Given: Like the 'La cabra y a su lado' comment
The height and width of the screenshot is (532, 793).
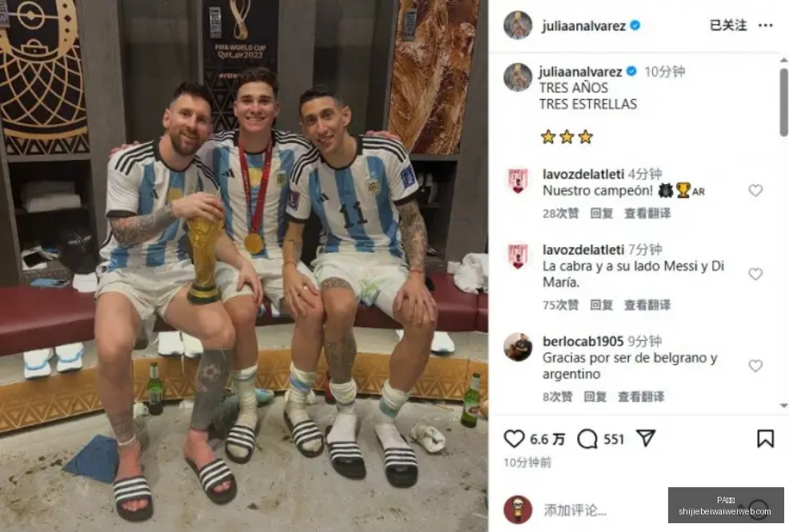Looking at the screenshot, I should [755, 274].
